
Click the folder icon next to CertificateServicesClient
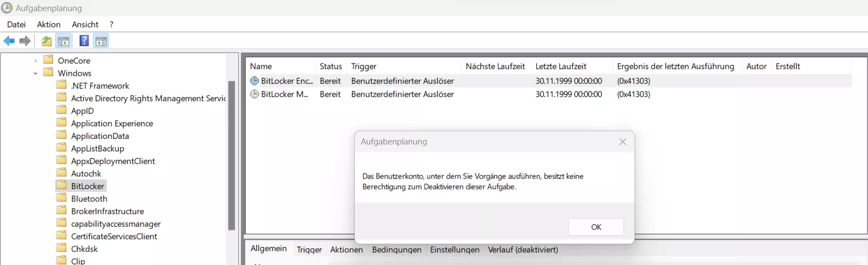pos(61,236)
